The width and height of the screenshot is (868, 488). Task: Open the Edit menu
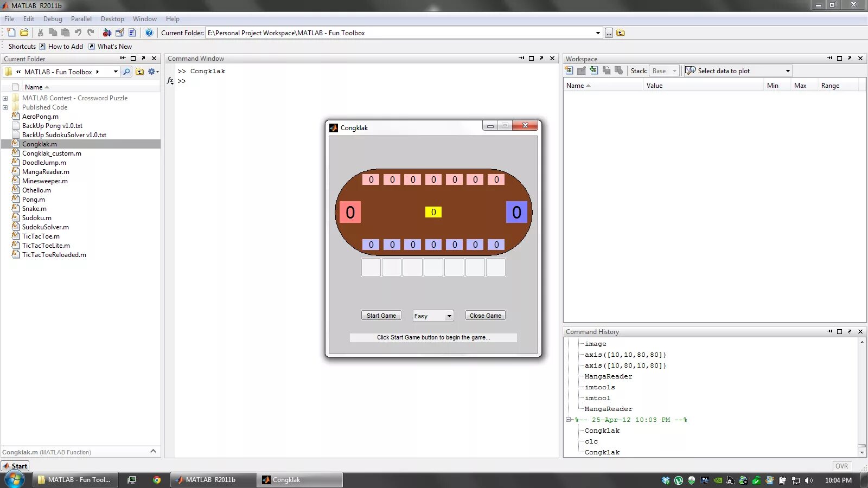pyautogui.click(x=29, y=19)
